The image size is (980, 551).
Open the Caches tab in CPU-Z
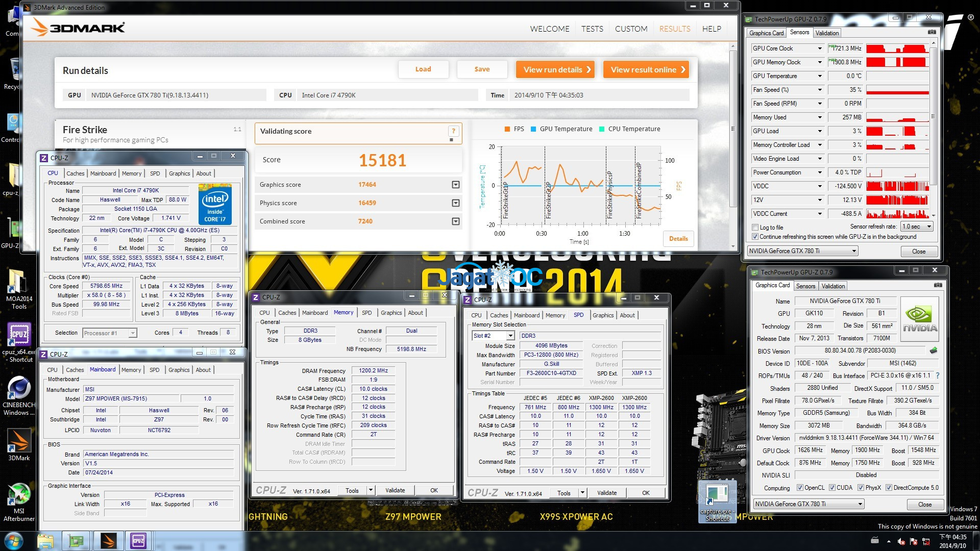click(x=75, y=173)
